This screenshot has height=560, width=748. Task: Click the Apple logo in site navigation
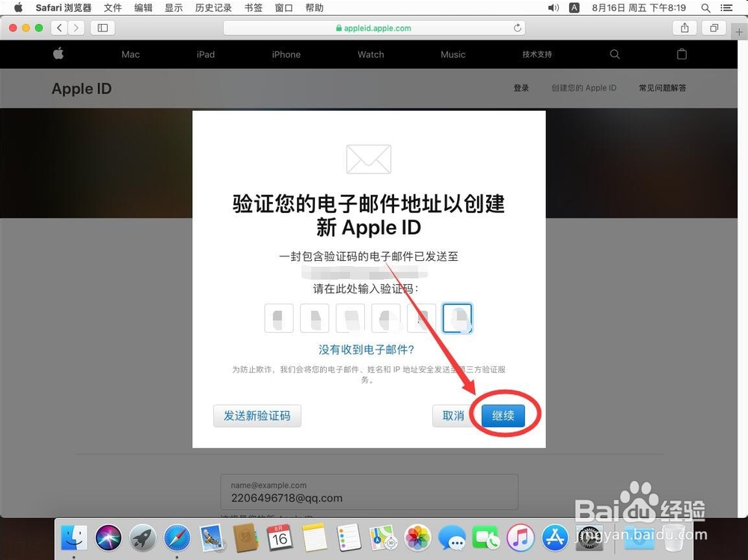58,53
